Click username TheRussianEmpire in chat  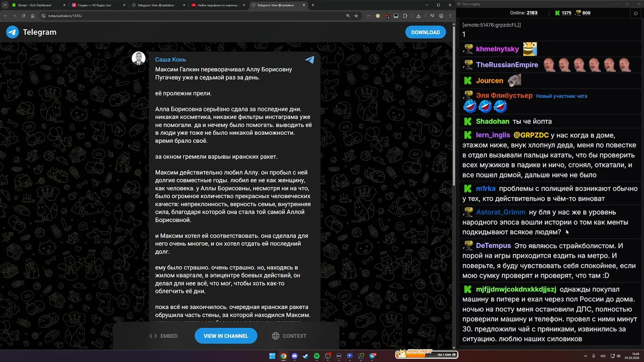[507, 65]
